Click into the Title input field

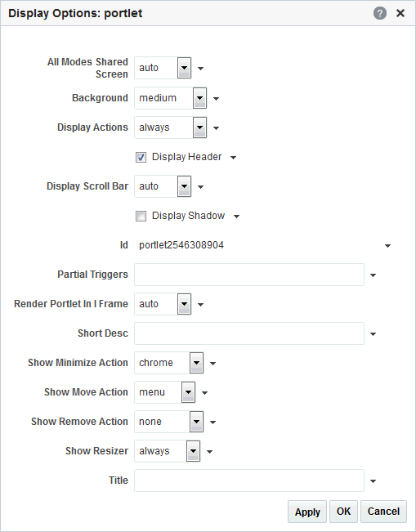click(249, 481)
